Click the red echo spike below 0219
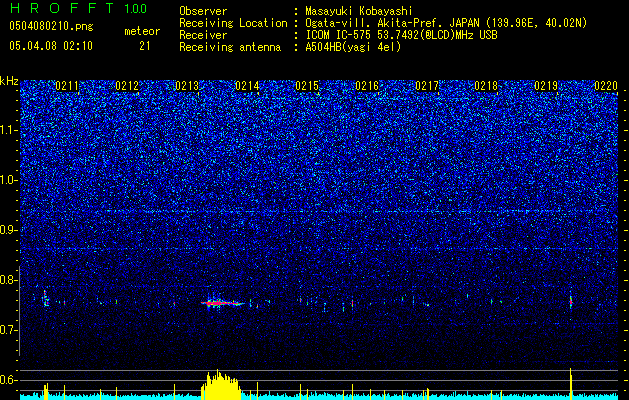The image size is (629, 400). [570, 302]
